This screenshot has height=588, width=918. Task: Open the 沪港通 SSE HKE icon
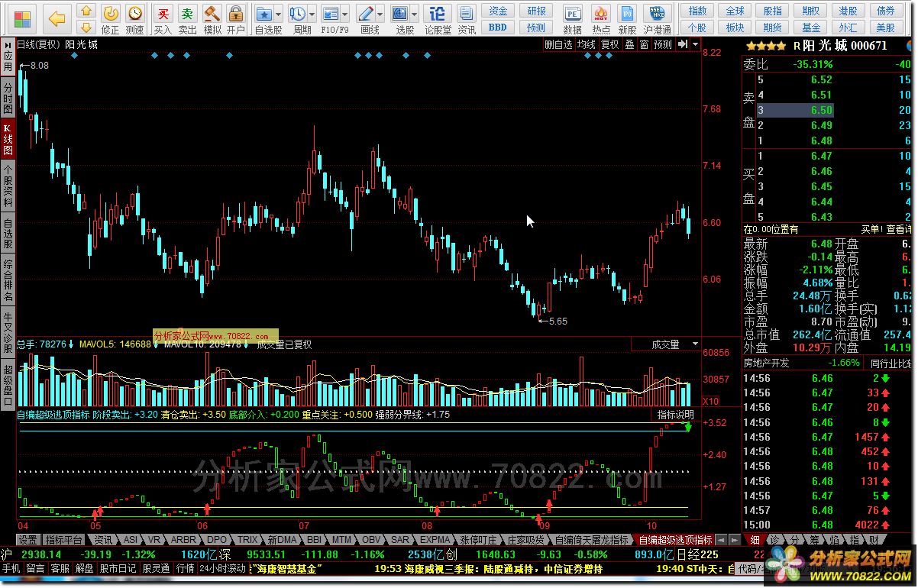pyautogui.click(x=657, y=19)
